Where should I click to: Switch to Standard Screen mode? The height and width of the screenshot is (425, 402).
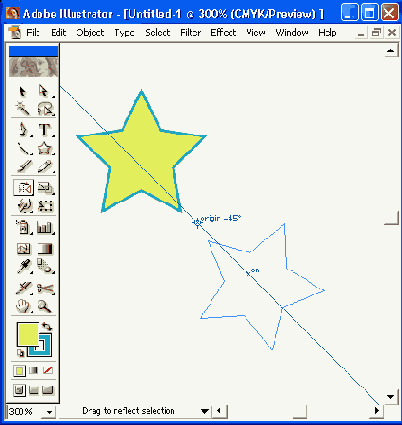[19, 390]
